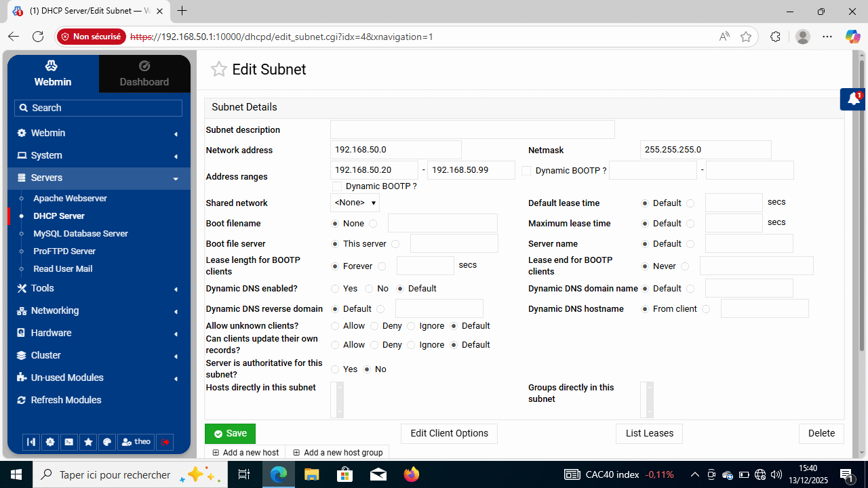This screenshot has width=868, height=488.
Task: Click the notifications bell icon
Action: [854, 99]
